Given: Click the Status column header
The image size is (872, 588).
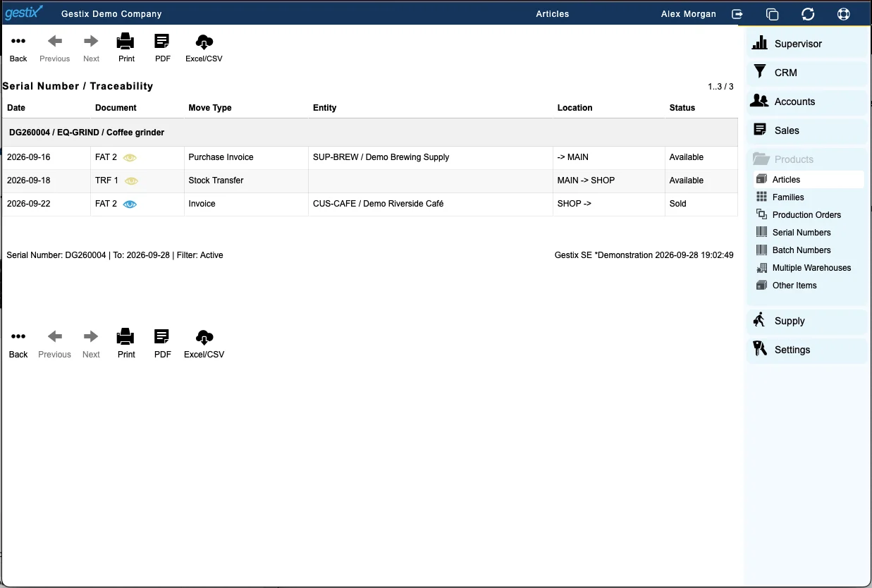Looking at the screenshot, I should [x=682, y=108].
